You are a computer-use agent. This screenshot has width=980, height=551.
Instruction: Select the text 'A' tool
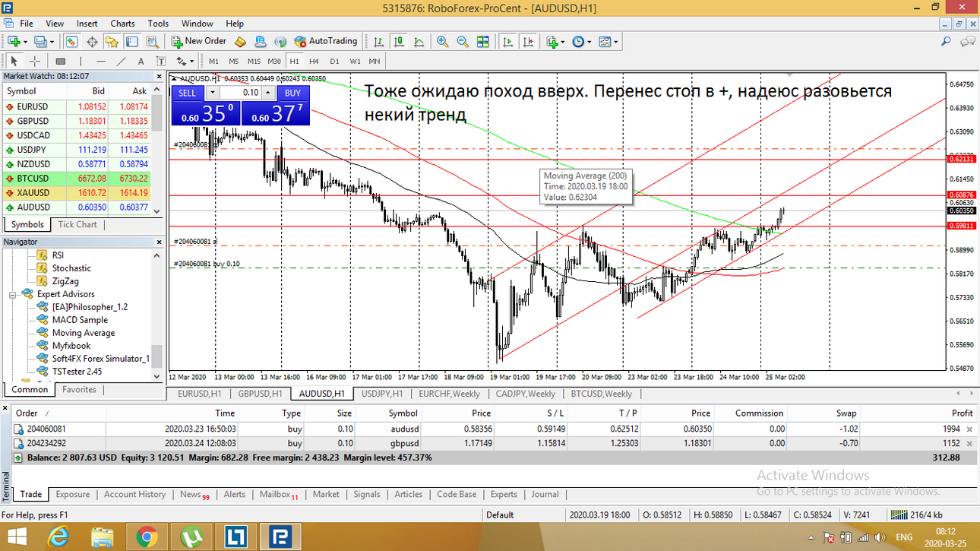141,61
